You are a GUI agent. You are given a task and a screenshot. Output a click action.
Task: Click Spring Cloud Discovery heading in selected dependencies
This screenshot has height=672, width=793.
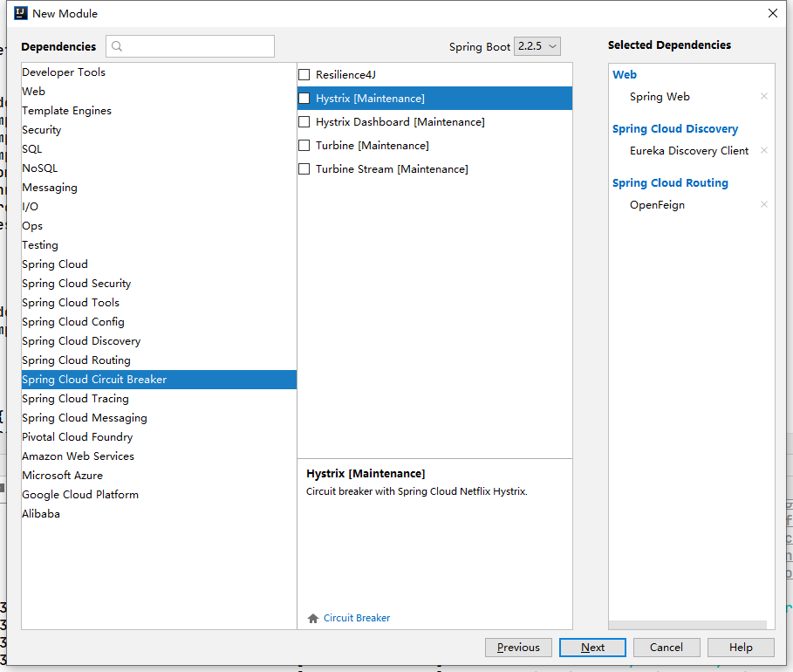pyautogui.click(x=675, y=129)
